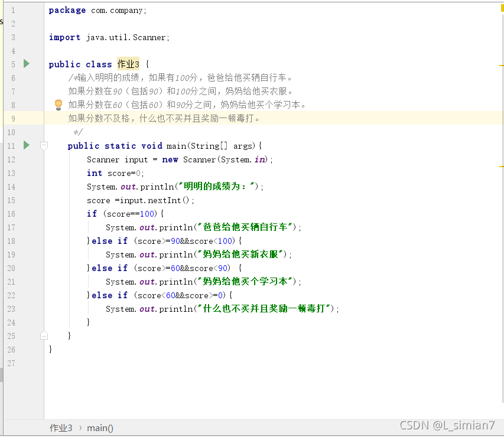Image resolution: width=504 pixels, height=437 pixels.
Task: Click yellow warning stripe mark near line 13
Action: coord(502,167)
